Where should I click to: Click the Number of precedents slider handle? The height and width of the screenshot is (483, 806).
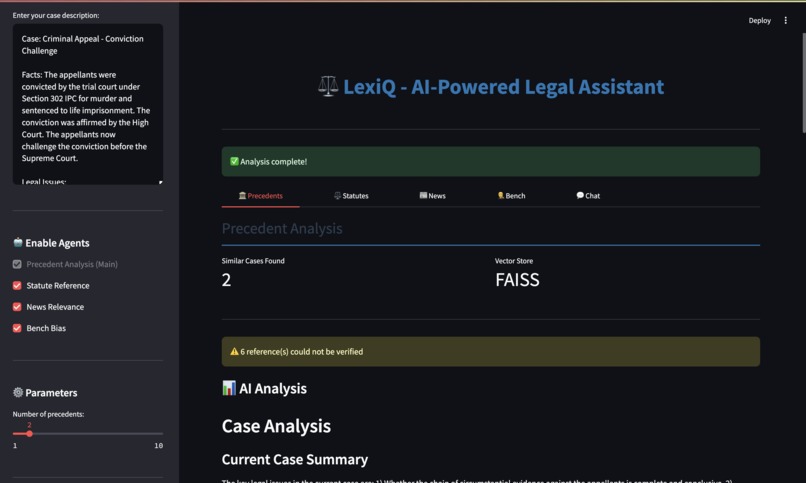29,434
